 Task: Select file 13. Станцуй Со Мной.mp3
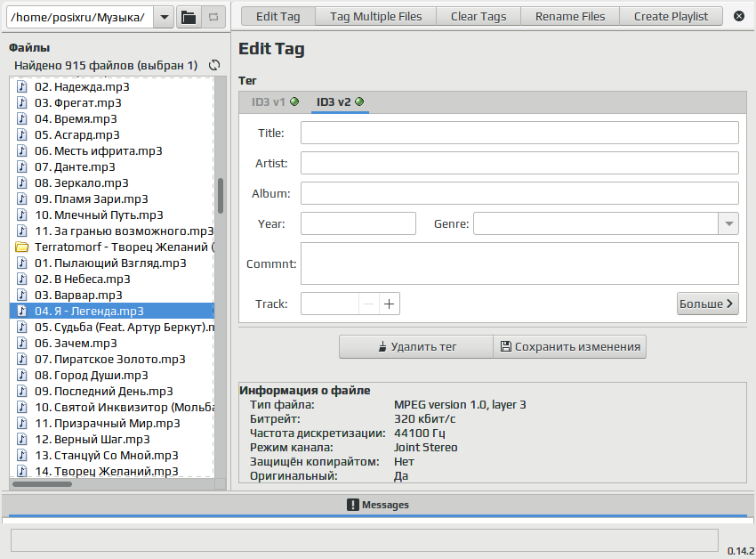112,455
